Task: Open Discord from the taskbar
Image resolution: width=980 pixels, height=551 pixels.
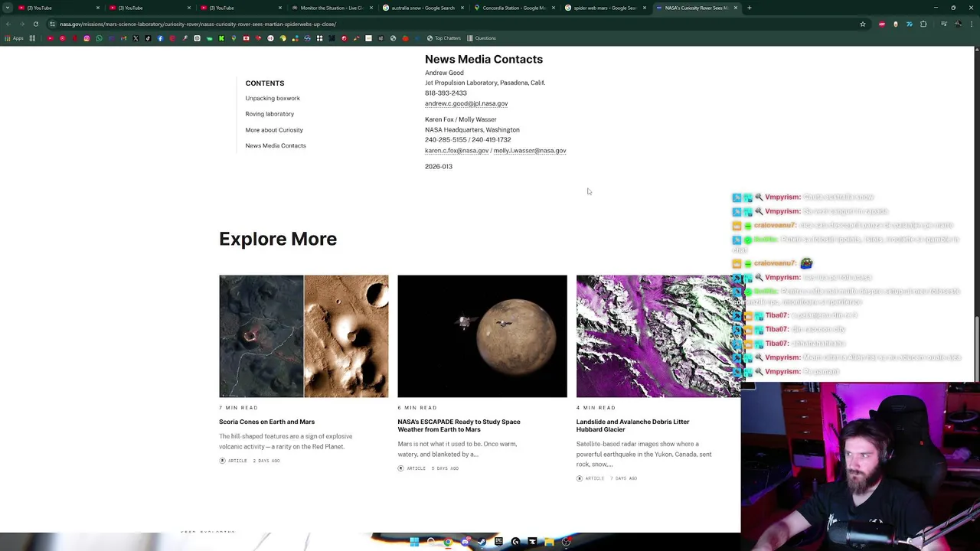Action: point(465,542)
